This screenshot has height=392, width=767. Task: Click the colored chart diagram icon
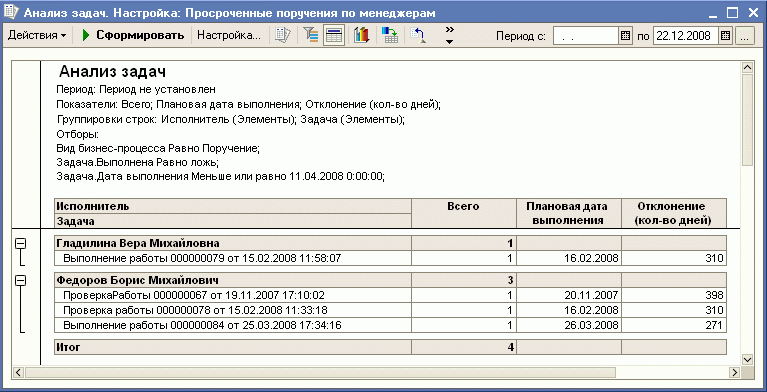[x=361, y=36]
